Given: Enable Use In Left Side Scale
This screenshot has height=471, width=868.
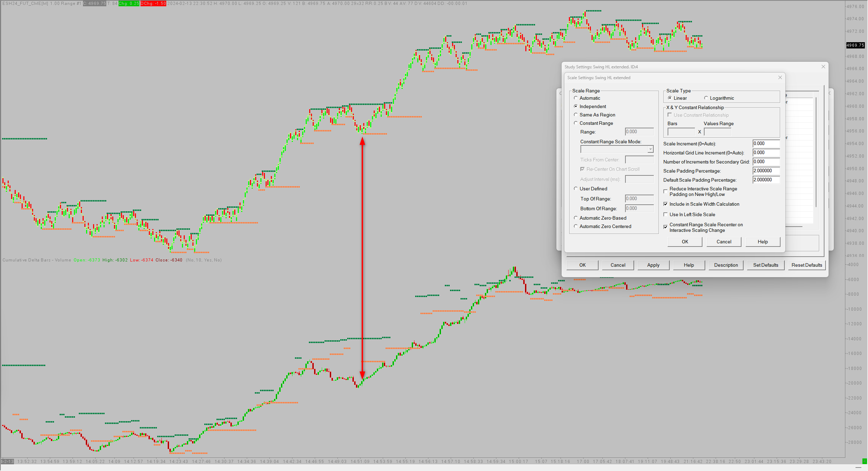Looking at the screenshot, I should [x=665, y=214].
